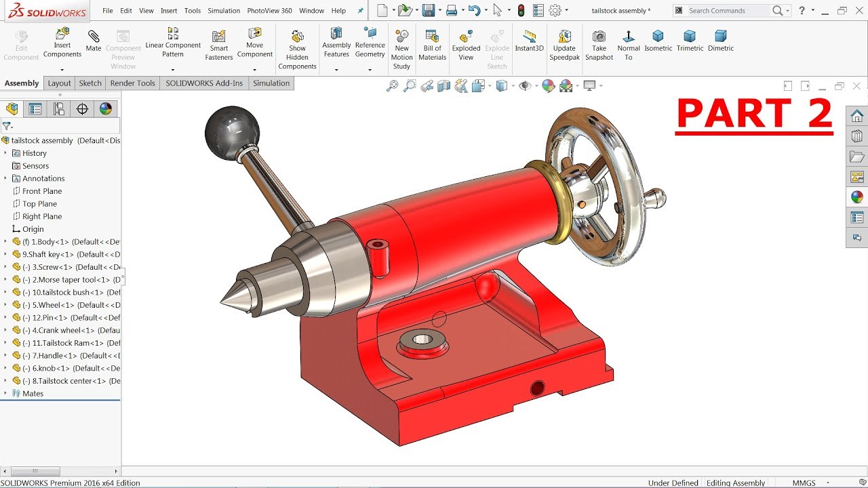Switch to Dimetric view
Image resolution: width=868 pixels, height=488 pixels.
tap(721, 41)
